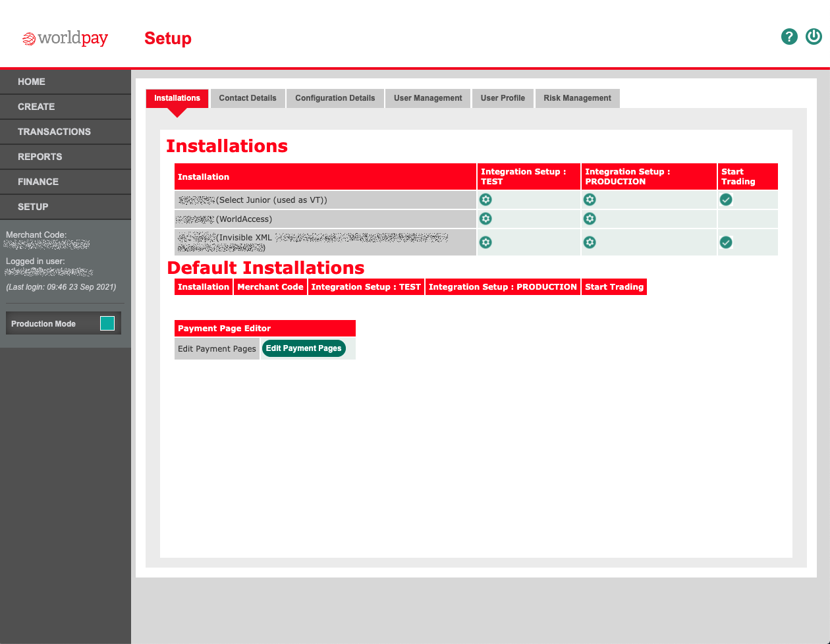Viewport: 830px width, 644px height.
Task: Click Start Trading checkmark for Invisible XML
Action: (x=726, y=242)
